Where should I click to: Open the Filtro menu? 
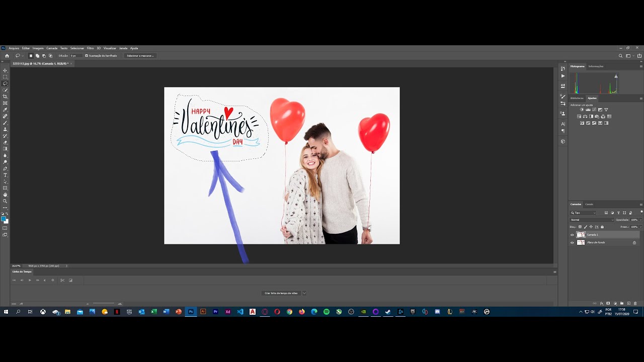point(90,48)
